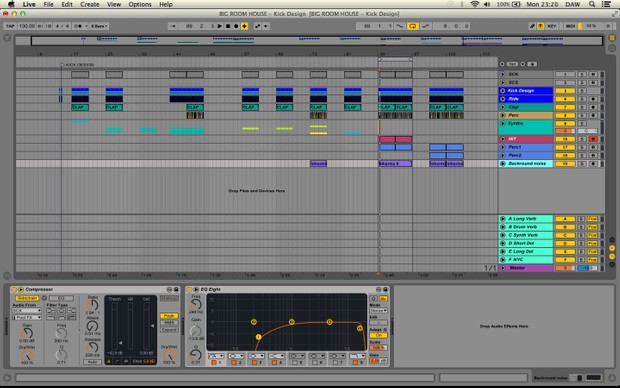The width and height of the screenshot is (620, 388).
Task: Toggle the yellow MIDI overdub button
Action: click(x=244, y=26)
